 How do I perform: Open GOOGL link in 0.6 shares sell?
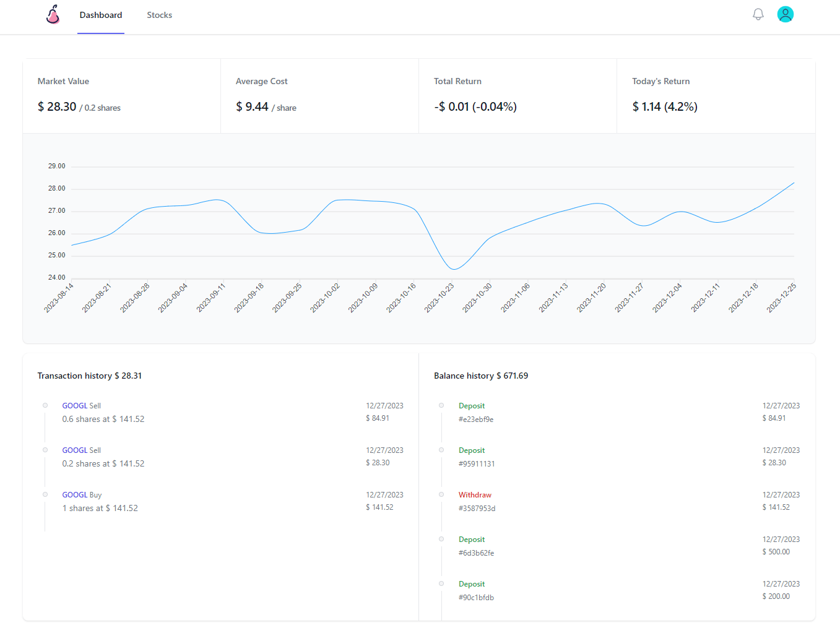click(x=74, y=406)
